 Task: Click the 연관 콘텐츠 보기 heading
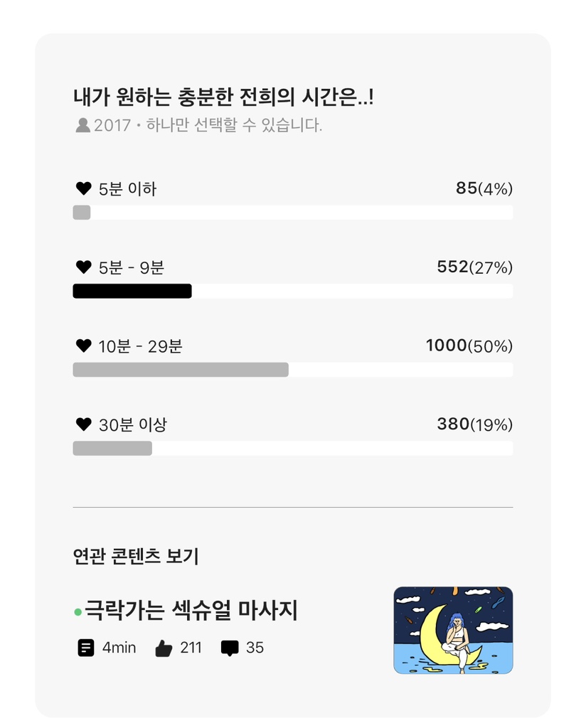click(136, 556)
